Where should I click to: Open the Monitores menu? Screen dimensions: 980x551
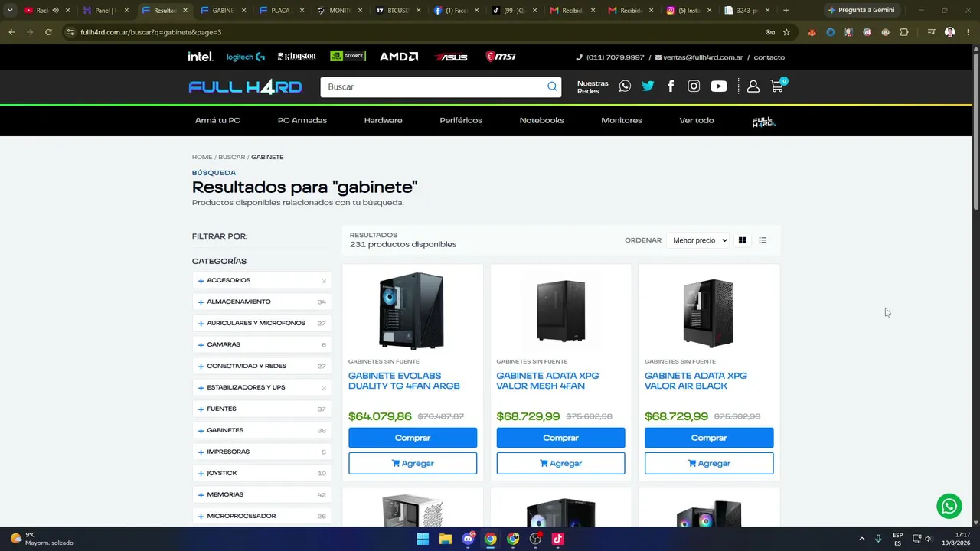(x=622, y=120)
